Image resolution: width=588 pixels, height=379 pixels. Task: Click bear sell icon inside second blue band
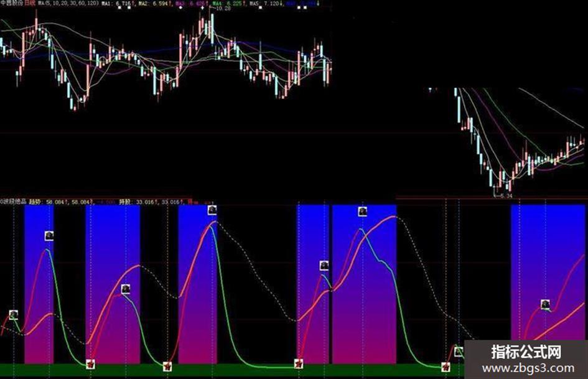126,289
